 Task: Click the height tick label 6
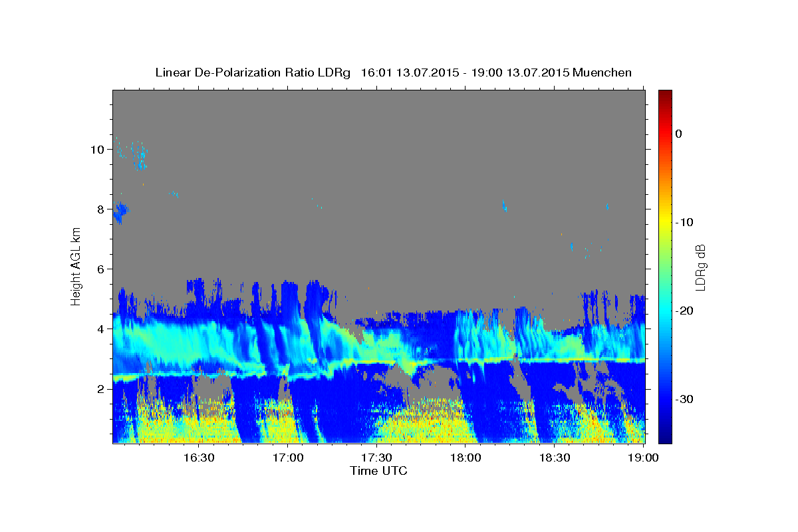pyautogui.click(x=100, y=269)
